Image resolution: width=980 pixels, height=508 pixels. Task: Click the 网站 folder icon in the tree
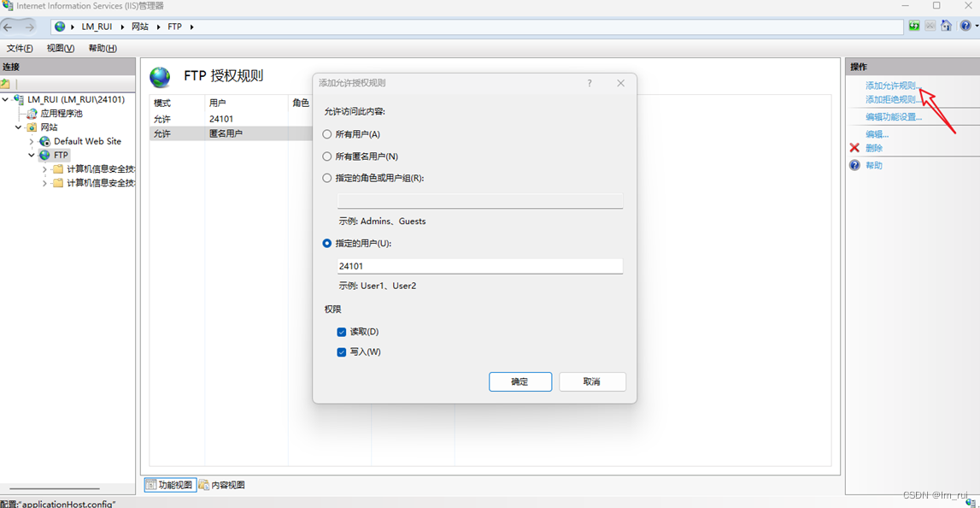pos(32,127)
